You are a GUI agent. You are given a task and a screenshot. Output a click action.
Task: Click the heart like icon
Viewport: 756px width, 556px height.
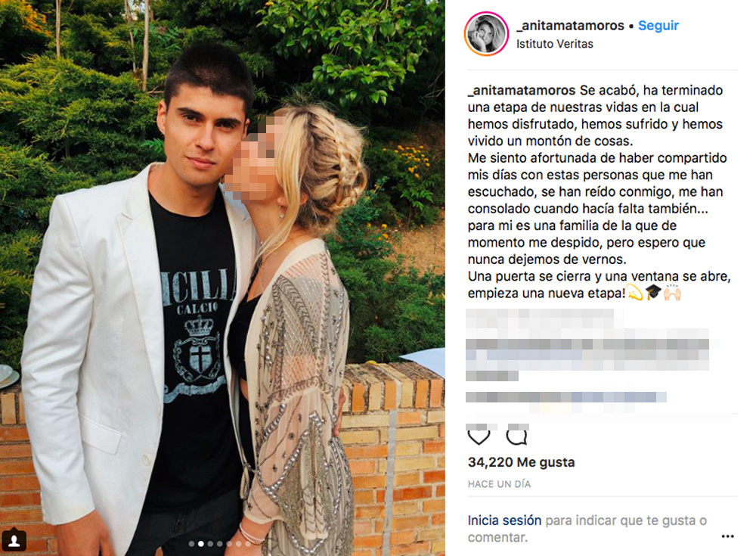[x=479, y=436]
